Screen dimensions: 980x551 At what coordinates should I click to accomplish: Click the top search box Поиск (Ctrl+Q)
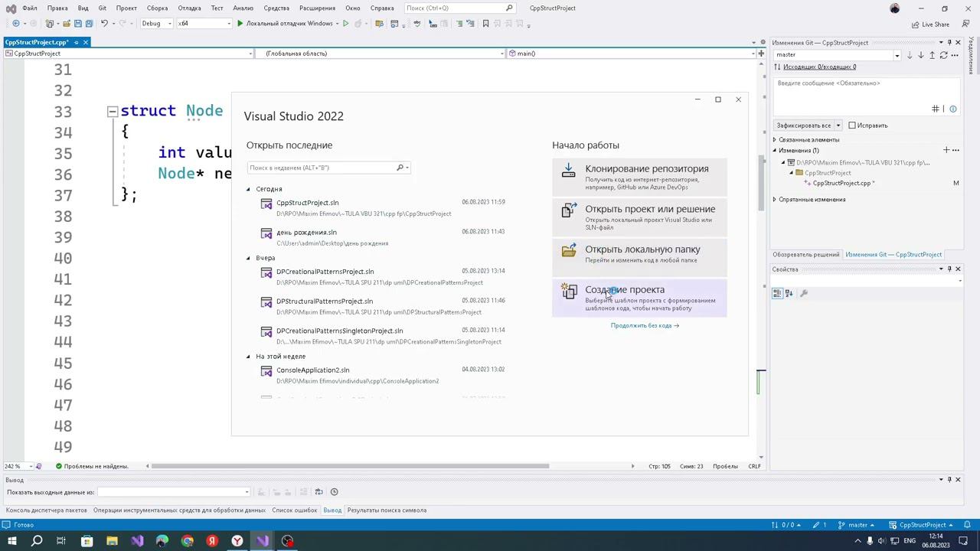pos(459,8)
